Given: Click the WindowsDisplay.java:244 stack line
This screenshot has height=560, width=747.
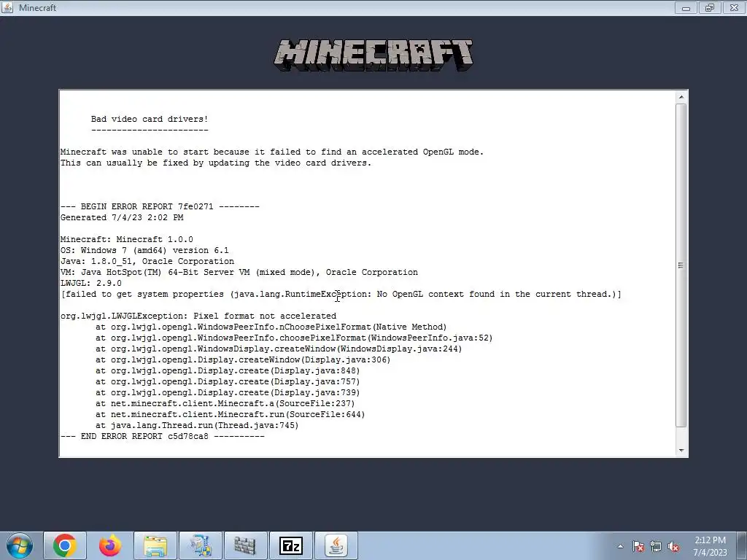Looking at the screenshot, I should click(x=279, y=349).
